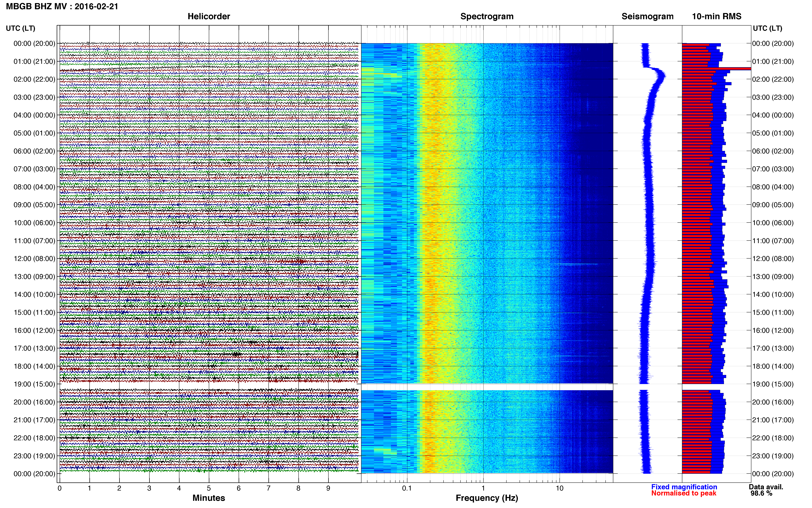
Task: Select the '9' tick on the Minutes axis
Action: tap(328, 488)
